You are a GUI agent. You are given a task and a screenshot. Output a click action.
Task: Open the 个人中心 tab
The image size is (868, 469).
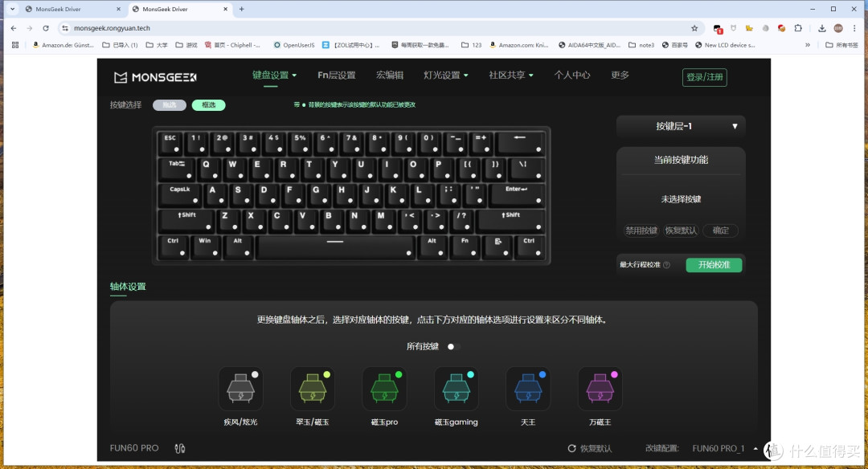[x=572, y=75]
